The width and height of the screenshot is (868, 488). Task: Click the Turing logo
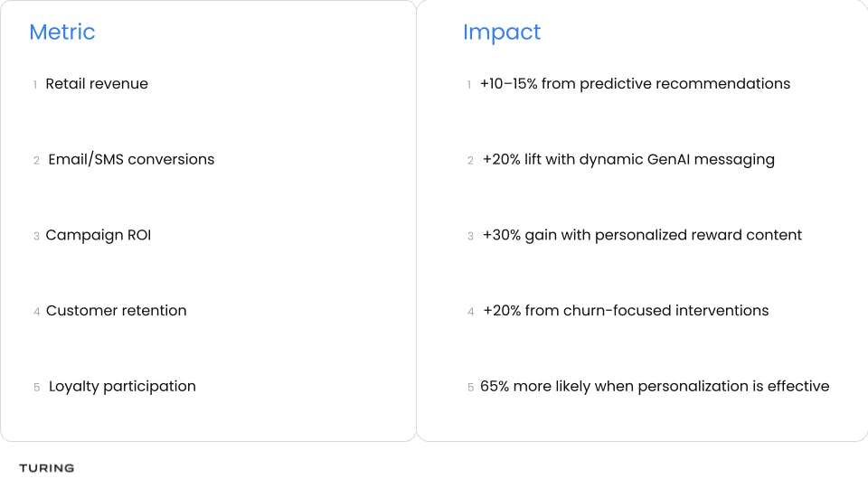46,468
